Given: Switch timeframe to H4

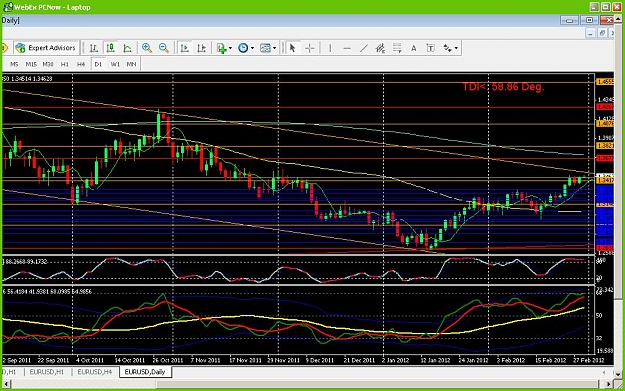Looking at the screenshot, I should [81, 64].
